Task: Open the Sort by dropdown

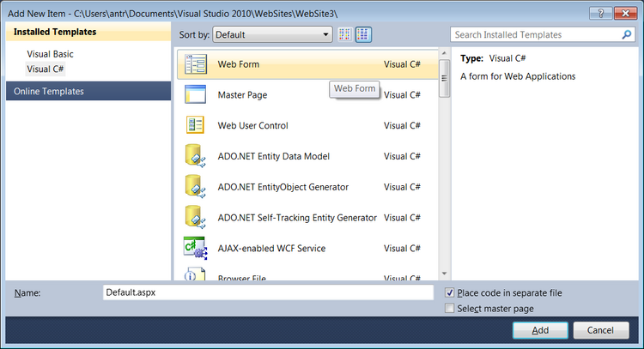Action: point(272,35)
